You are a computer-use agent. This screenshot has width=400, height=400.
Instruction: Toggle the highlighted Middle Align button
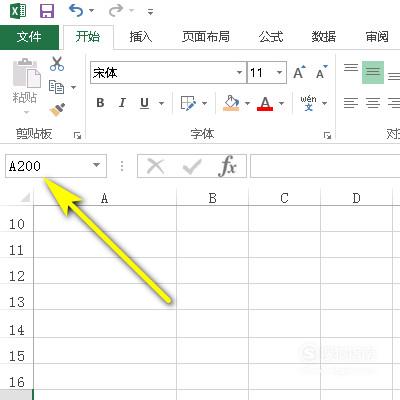(x=373, y=72)
